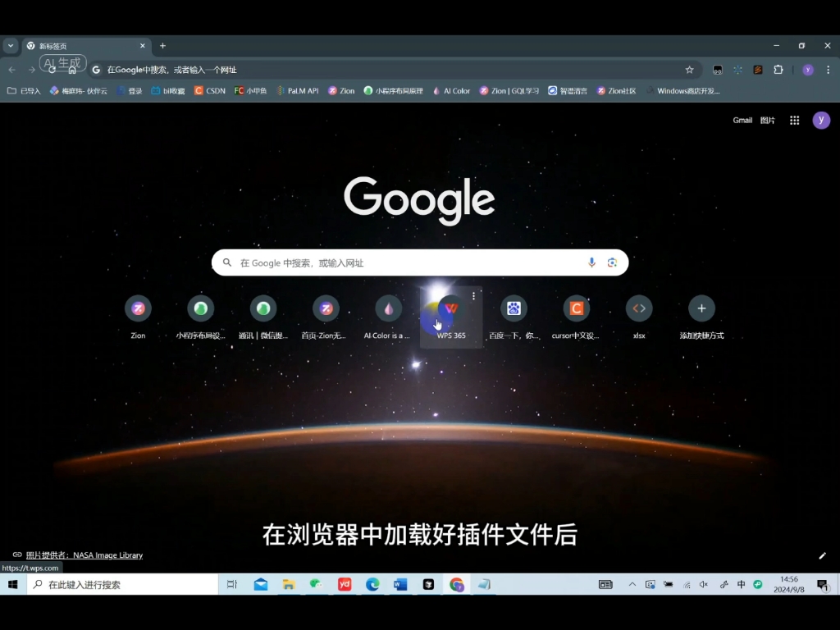
Task: Search by image using the Google Lens icon
Action: 612,262
